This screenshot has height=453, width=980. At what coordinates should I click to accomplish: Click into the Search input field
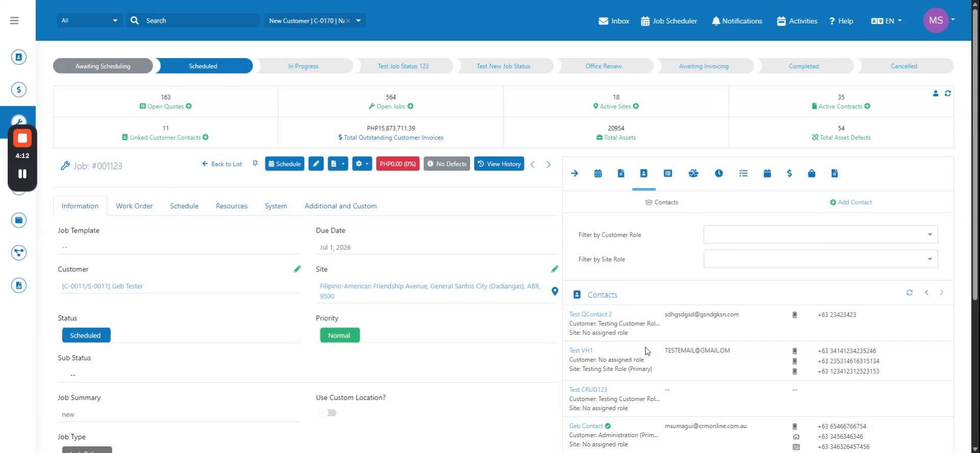[x=200, y=20]
